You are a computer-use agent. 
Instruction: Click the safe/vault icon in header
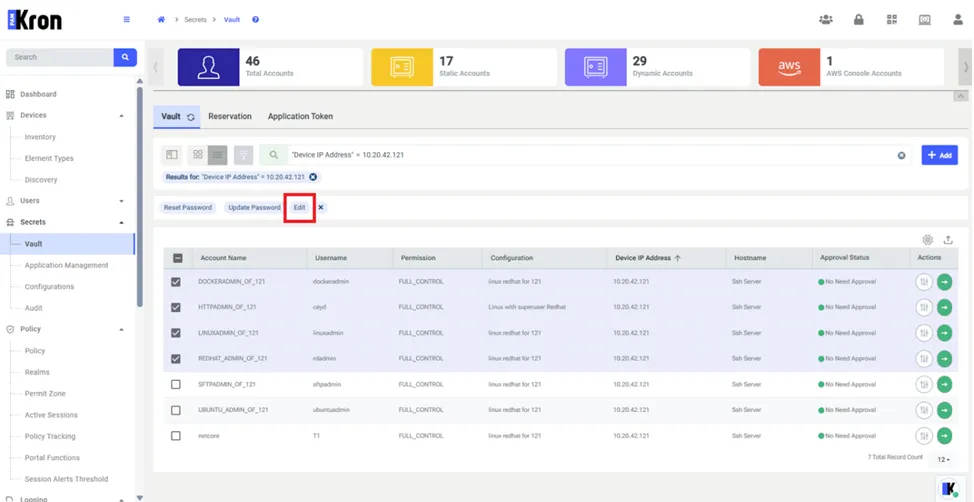coord(924,19)
